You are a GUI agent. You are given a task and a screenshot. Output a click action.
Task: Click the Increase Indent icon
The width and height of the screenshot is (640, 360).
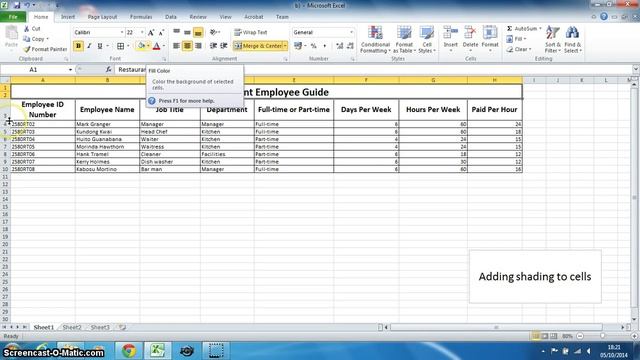[224, 46]
